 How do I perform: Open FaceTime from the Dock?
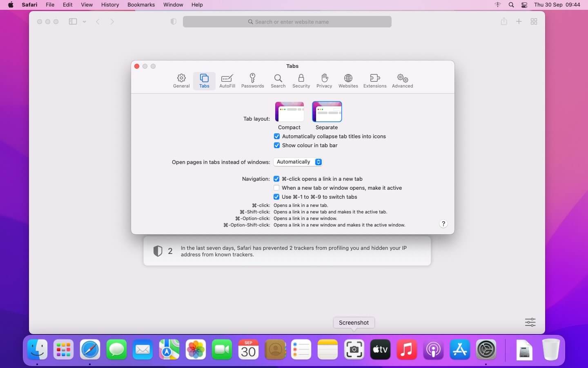click(x=222, y=350)
